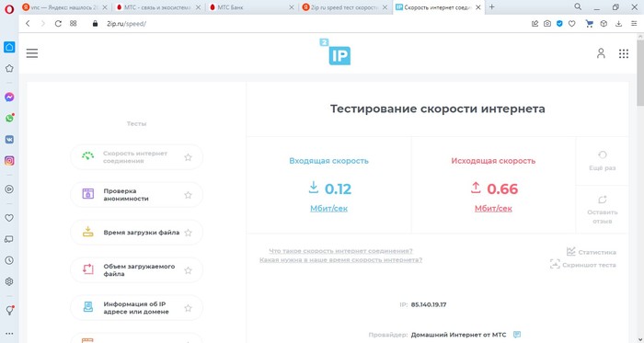Open sidebar Instagram
Screen dimensions: 644x343
tap(9, 161)
